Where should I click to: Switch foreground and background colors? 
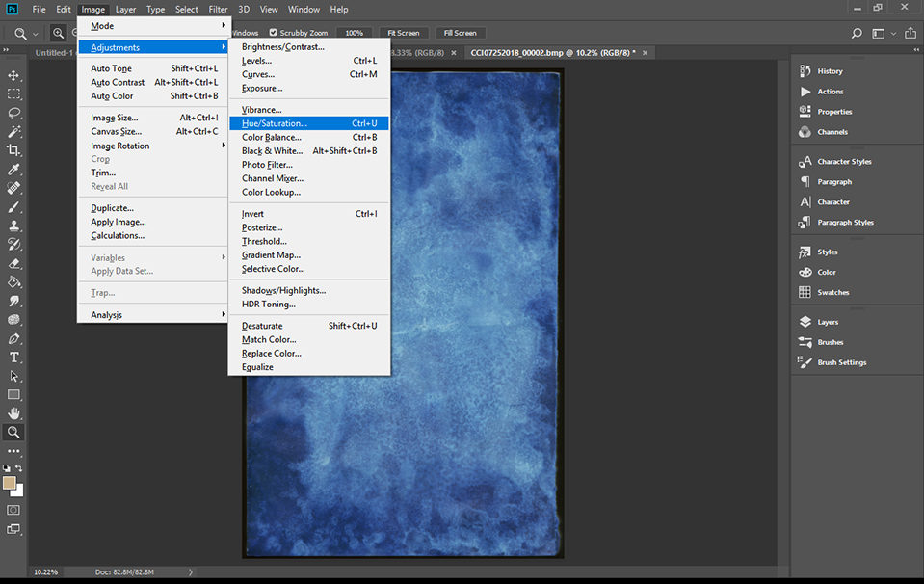click(x=18, y=468)
